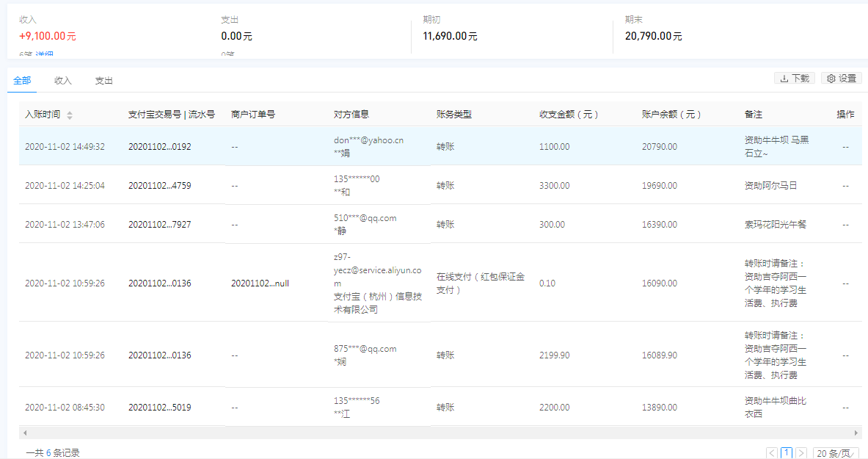Go to next page arrow

tap(801, 453)
